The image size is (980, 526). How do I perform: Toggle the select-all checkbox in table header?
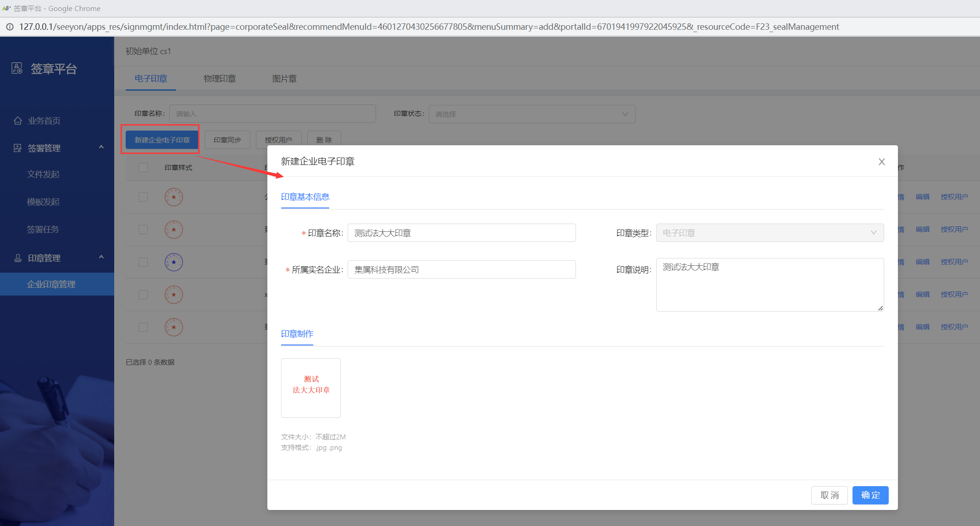click(143, 168)
